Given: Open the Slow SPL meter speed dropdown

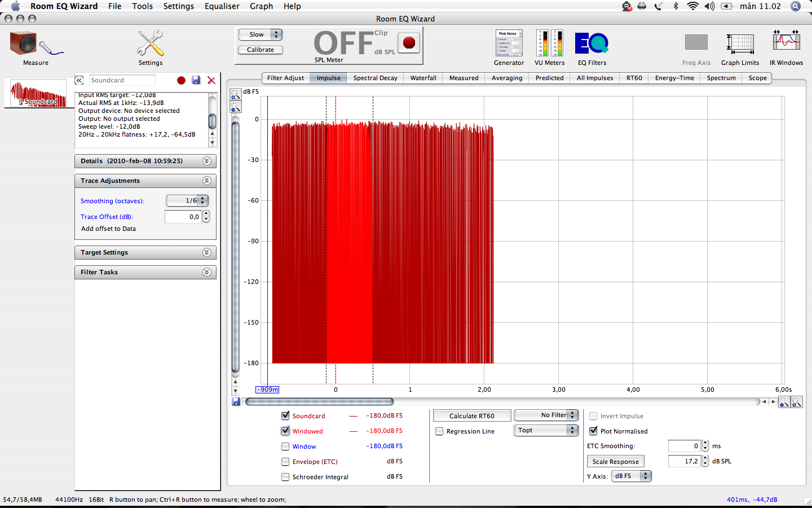Looking at the screenshot, I should pos(261,34).
